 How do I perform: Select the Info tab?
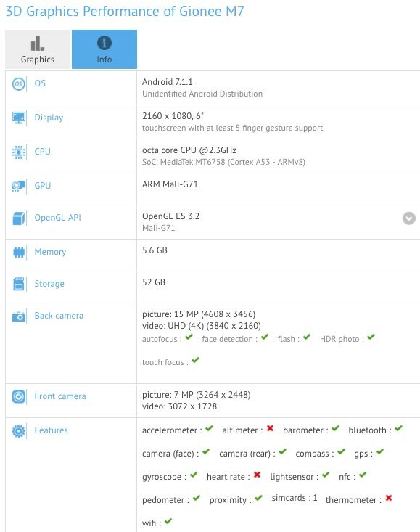104,49
